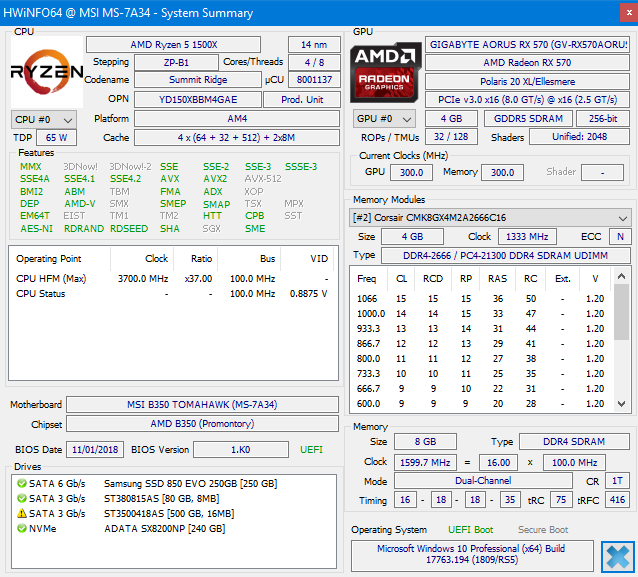The height and width of the screenshot is (577, 638).
Task: Click the AVX2 feature label
Action: coord(215,179)
